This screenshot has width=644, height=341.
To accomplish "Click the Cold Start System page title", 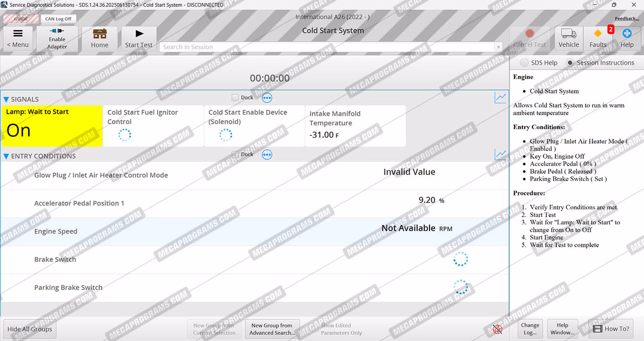I will click(x=333, y=31).
